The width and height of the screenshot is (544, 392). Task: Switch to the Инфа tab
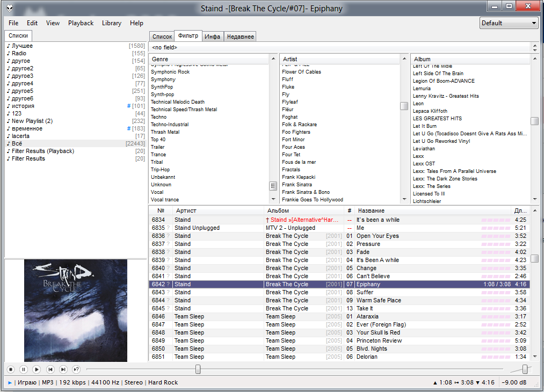point(213,37)
